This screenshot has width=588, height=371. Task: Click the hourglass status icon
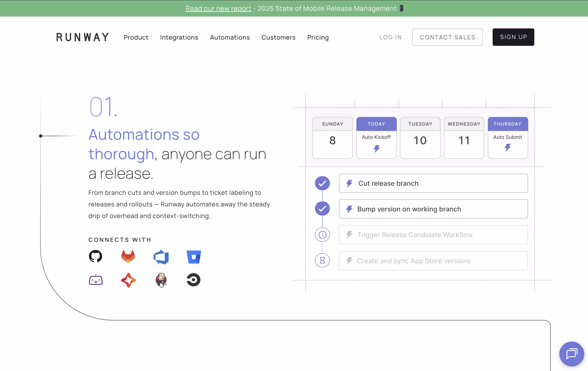[x=322, y=261]
